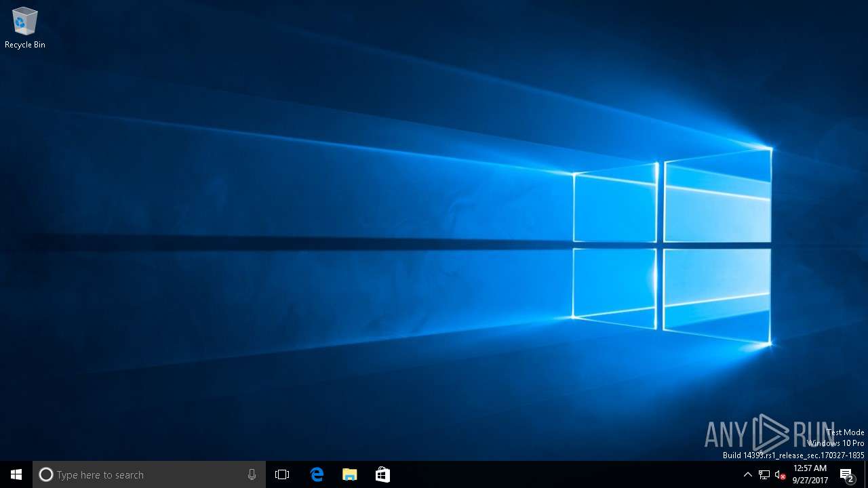Click the Cortana search box

click(x=149, y=474)
